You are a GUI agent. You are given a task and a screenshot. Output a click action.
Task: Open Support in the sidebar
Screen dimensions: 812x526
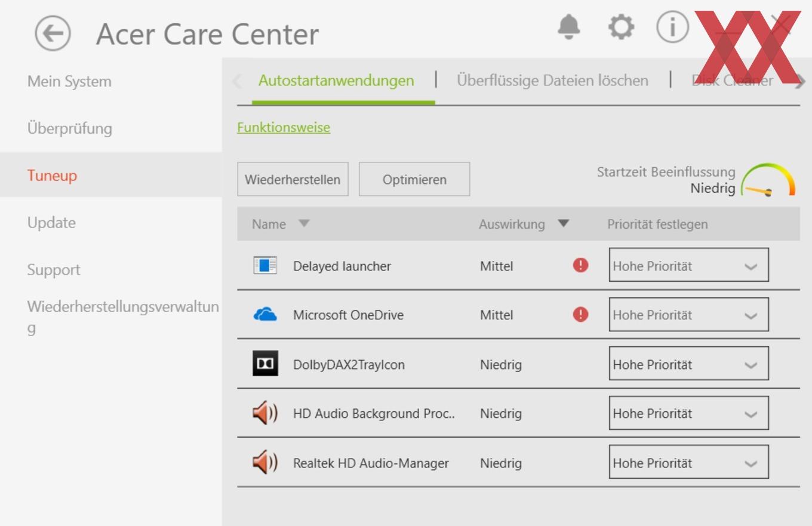pyautogui.click(x=54, y=270)
